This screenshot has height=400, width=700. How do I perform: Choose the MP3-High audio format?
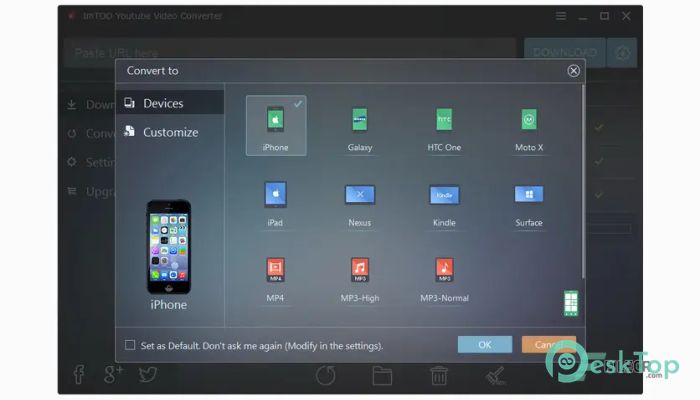tap(360, 280)
